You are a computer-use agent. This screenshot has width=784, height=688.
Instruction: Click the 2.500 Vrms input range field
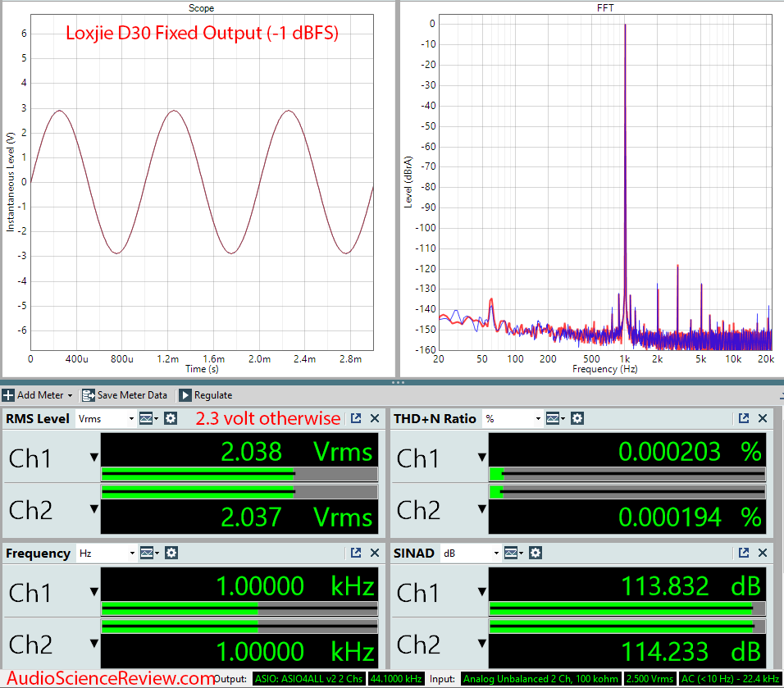click(650, 679)
